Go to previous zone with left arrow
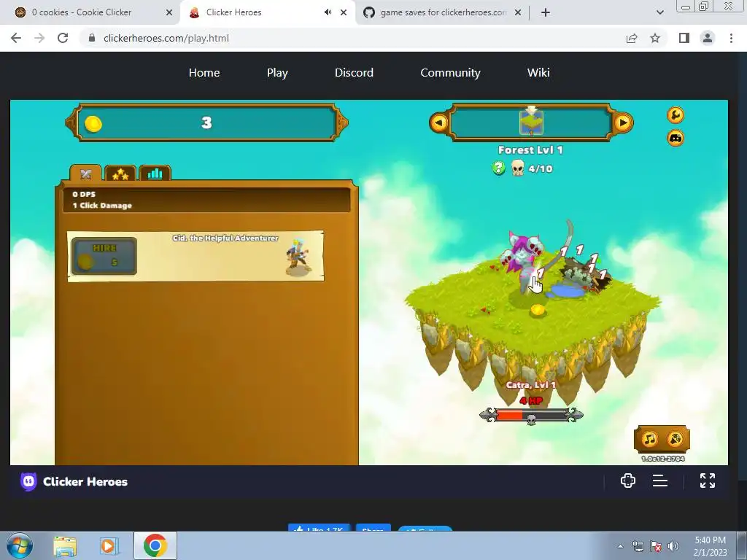The height and width of the screenshot is (560, 747). [438, 122]
